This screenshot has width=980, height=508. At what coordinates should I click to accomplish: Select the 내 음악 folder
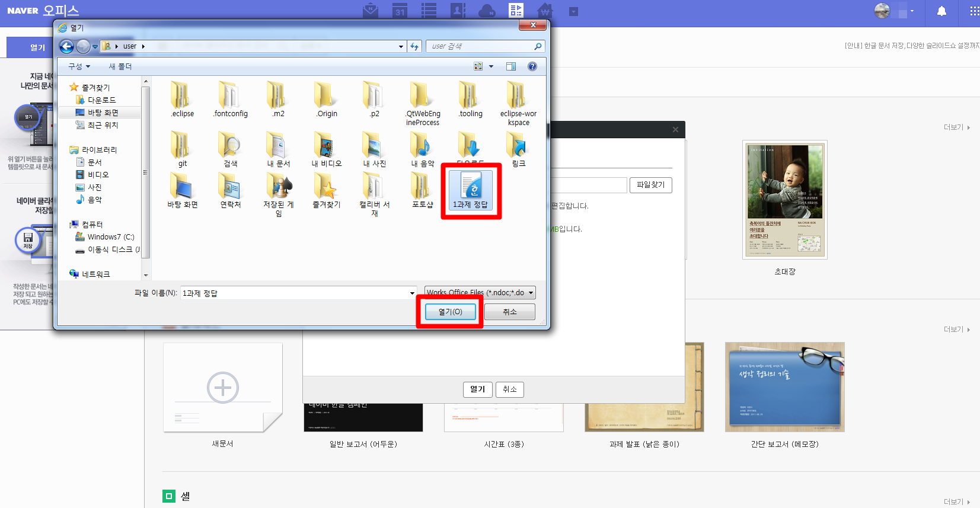coord(423,149)
